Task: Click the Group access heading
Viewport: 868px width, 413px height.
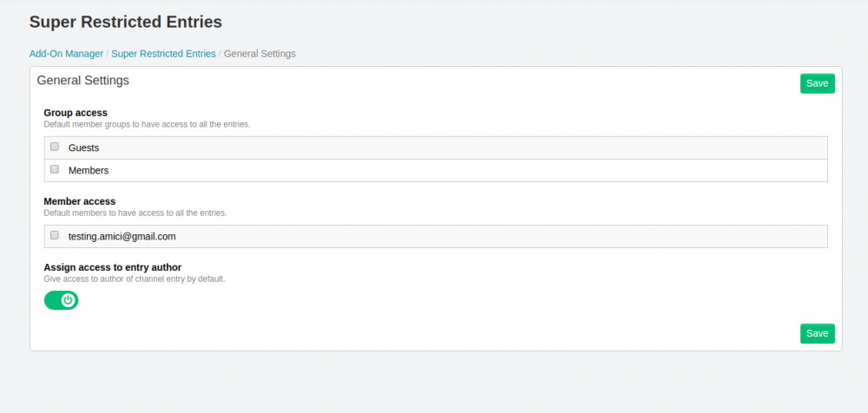Action: pyautogui.click(x=76, y=113)
